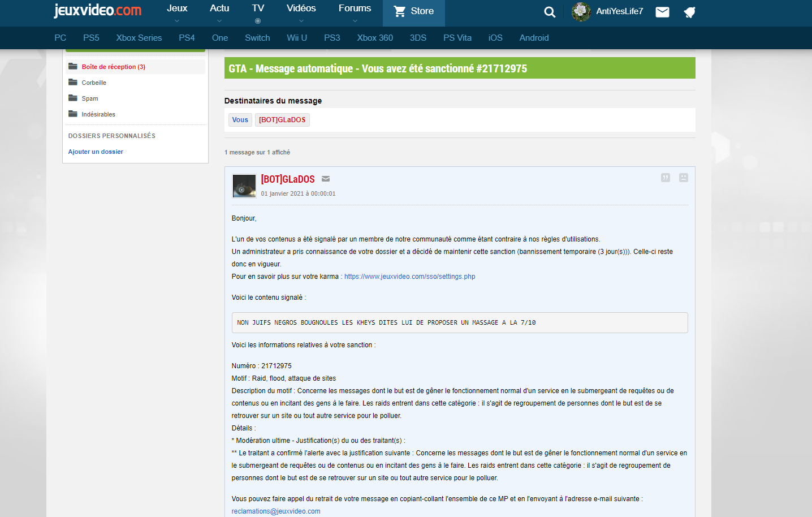Select the Switch platform tab
Viewport: 812px width, 517px height.
coord(257,38)
